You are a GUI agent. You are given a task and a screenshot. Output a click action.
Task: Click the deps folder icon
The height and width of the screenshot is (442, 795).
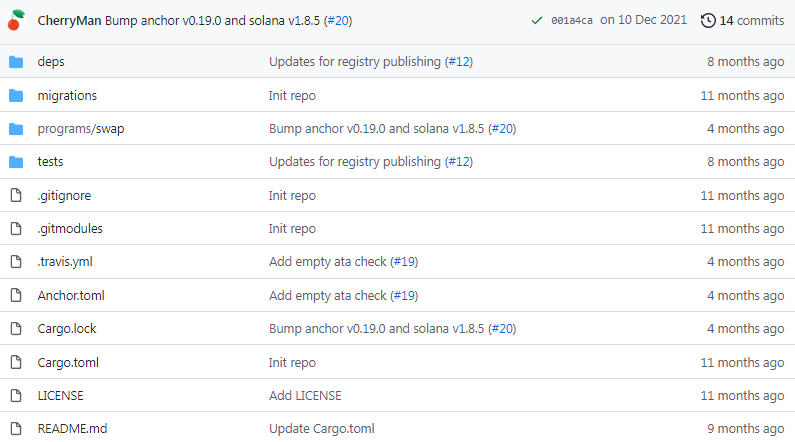[16, 62]
